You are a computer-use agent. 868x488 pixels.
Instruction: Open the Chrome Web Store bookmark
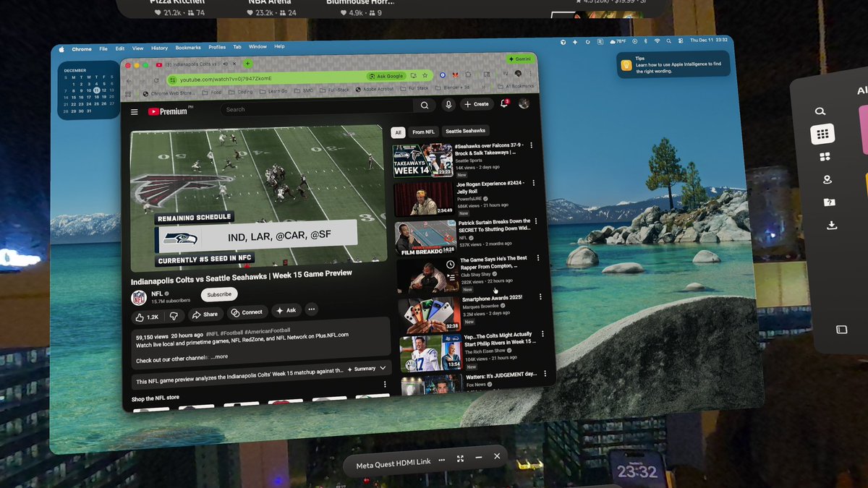[170, 93]
